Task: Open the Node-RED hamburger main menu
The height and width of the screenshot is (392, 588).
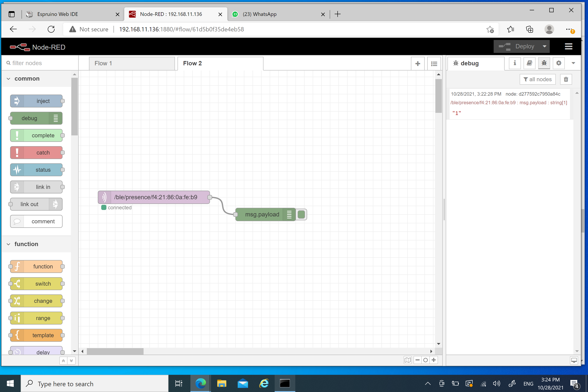Action: pyautogui.click(x=568, y=46)
